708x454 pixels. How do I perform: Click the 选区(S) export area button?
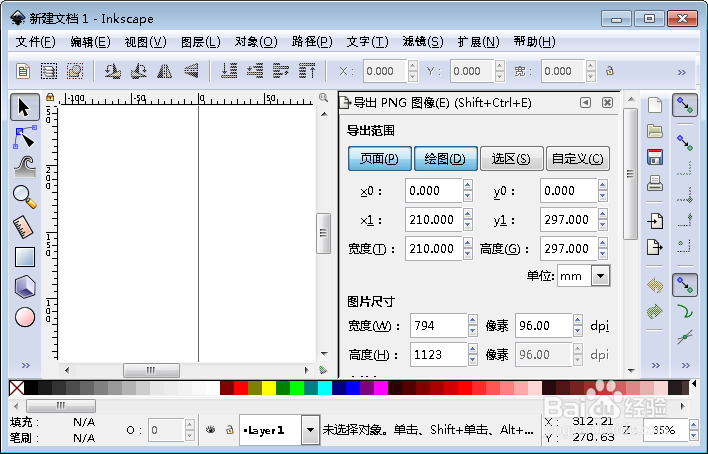pyautogui.click(x=512, y=159)
